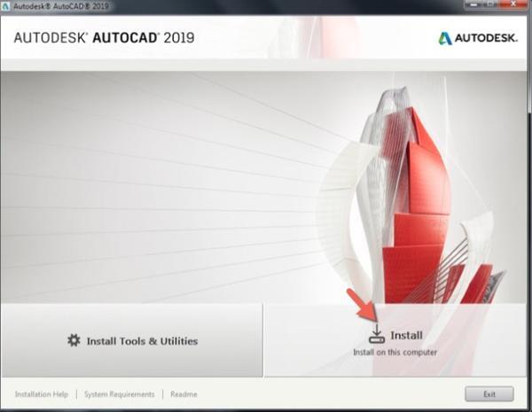Click the title bar text Autodesk AutoCAD 2019
Viewport: 532px width, 412px height.
(61, 6)
